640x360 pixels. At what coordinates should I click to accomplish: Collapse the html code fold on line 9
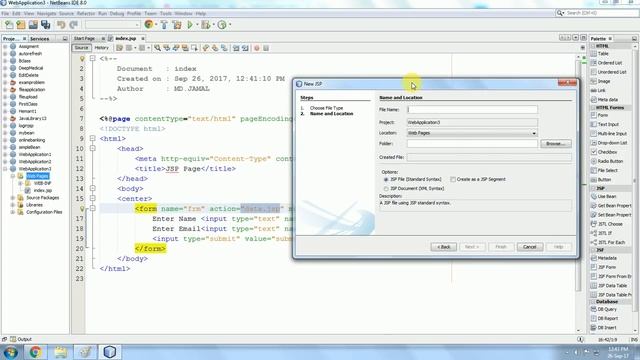93,138
